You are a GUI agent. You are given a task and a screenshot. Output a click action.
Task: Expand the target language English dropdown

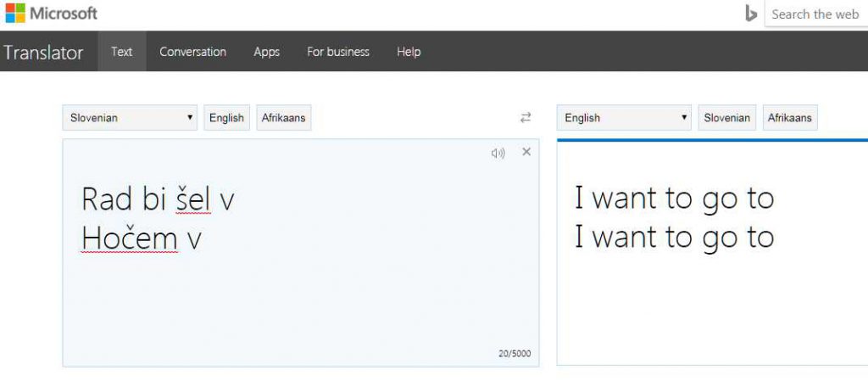click(x=625, y=118)
